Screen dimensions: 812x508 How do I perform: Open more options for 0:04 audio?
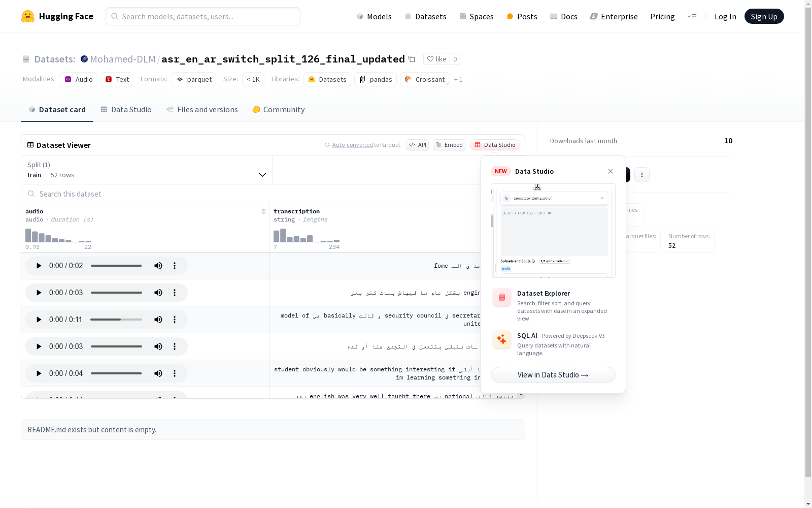175,373
